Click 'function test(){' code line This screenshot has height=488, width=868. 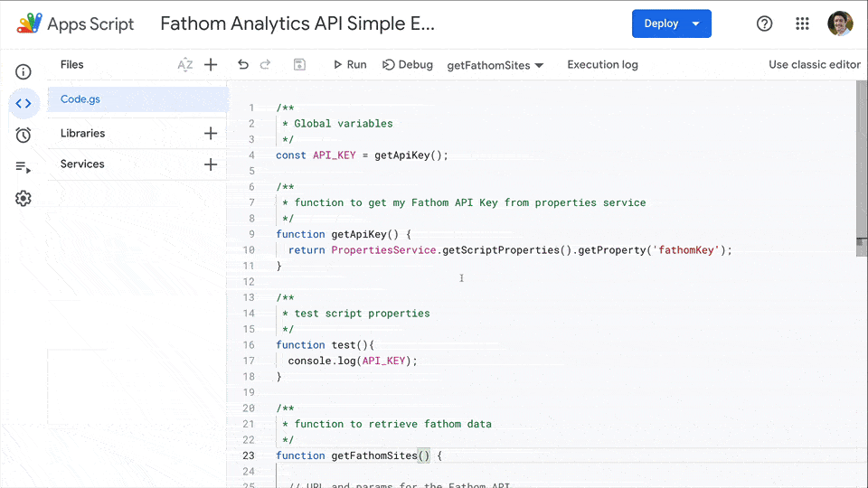325,344
